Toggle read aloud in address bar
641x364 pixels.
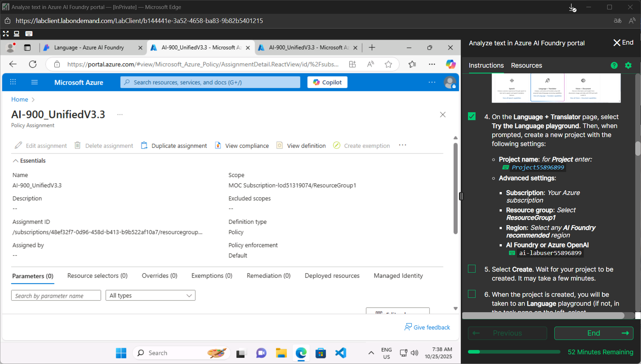point(370,64)
